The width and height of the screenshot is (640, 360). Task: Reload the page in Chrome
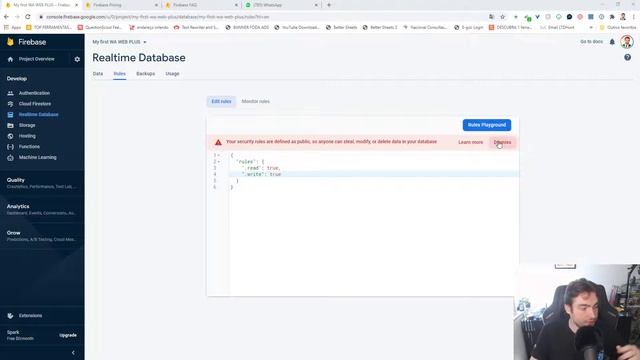click(x=28, y=17)
